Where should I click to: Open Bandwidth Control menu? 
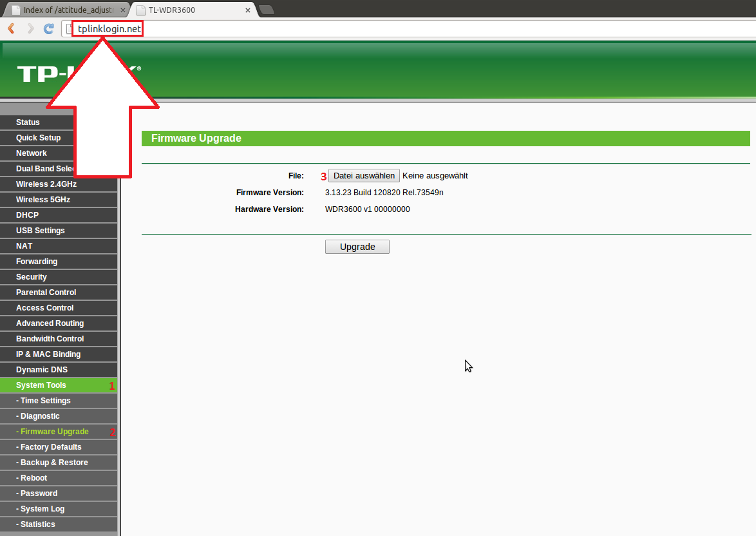click(59, 339)
